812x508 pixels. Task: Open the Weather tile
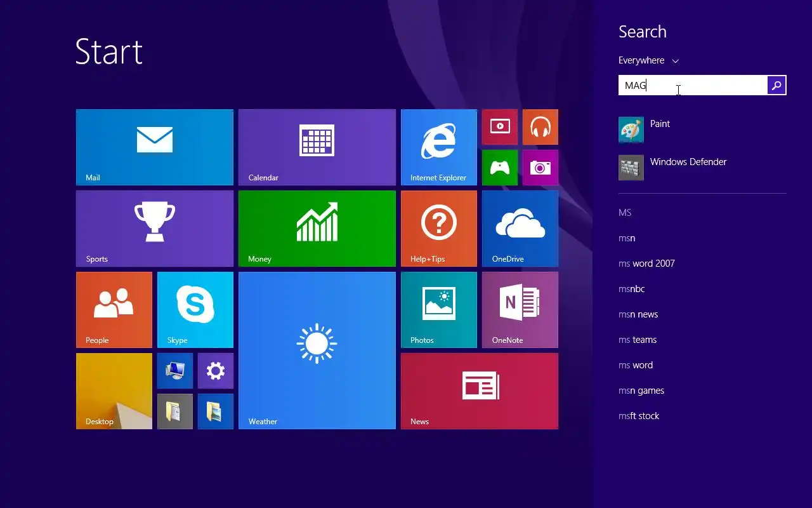point(317,351)
